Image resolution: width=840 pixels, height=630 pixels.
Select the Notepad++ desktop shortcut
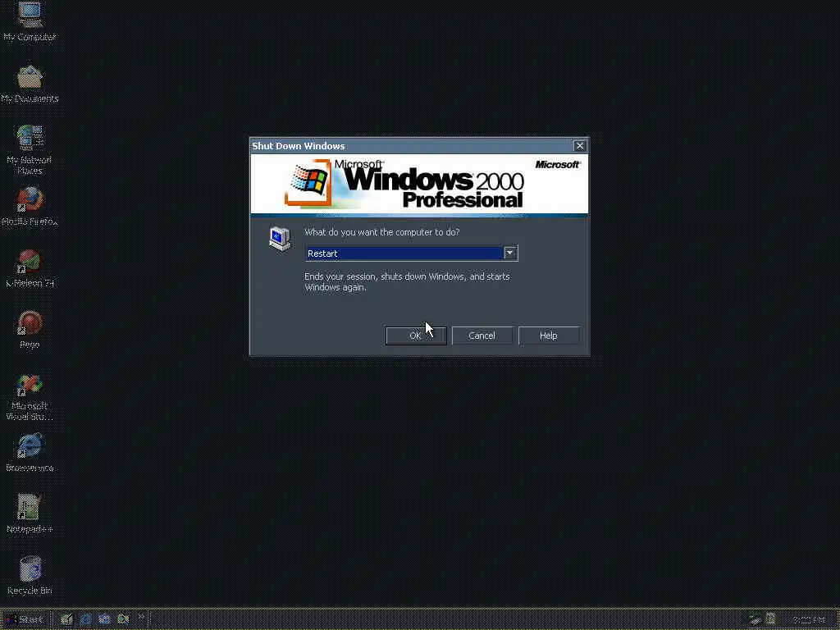30,514
